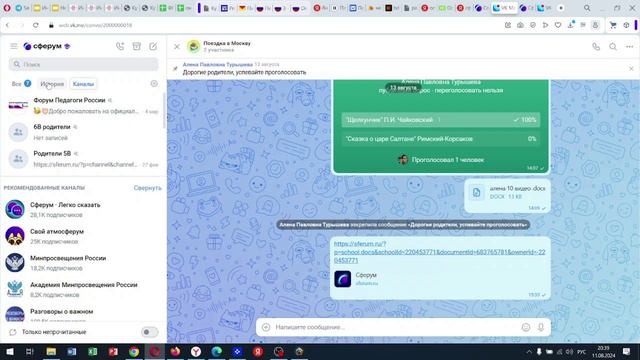
Task: Open Академия Минпросвещения России channel
Action: coord(83,289)
